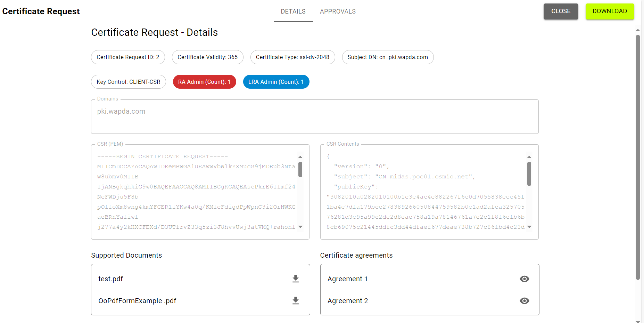Select the Certificate Validity: 365 chip

click(x=208, y=57)
